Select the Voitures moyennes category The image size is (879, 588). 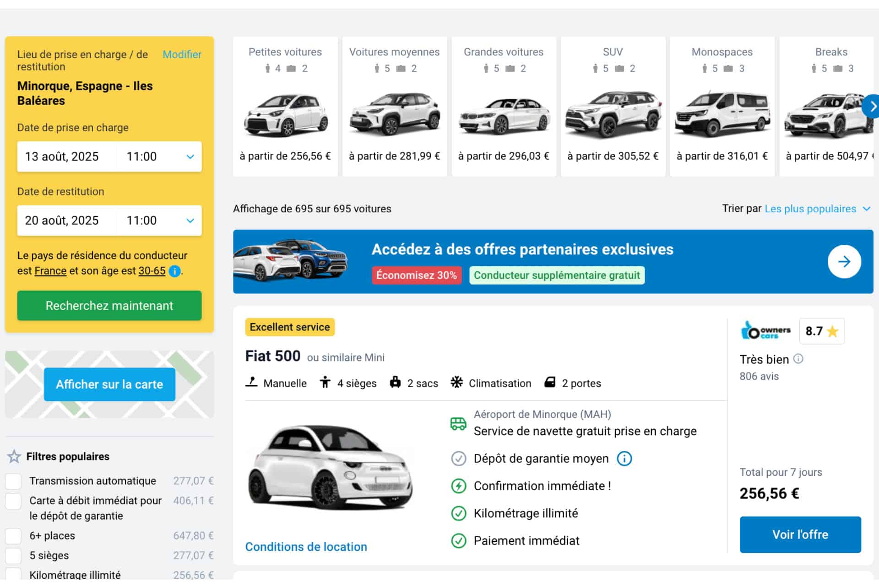click(x=395, y=106)
